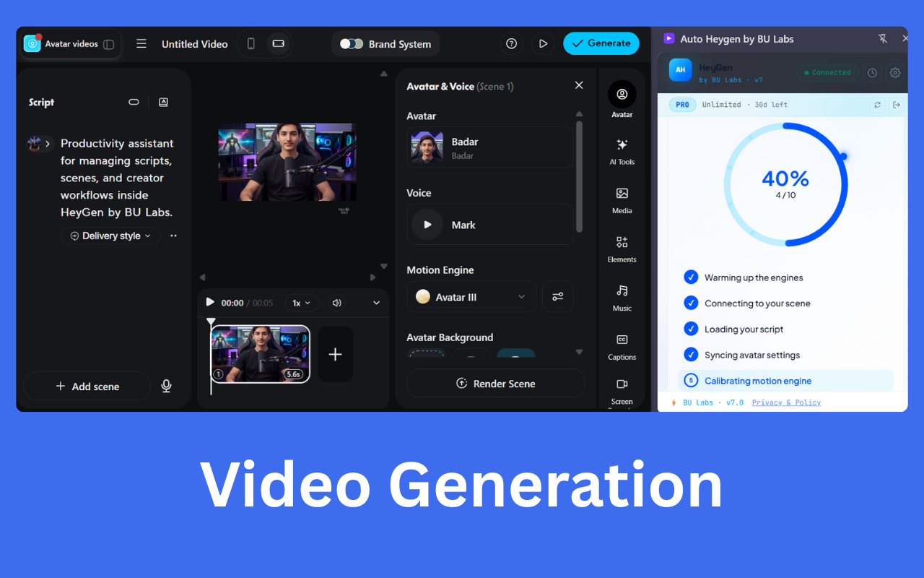Open history clock icon in Auto Heygen panel

872,72
